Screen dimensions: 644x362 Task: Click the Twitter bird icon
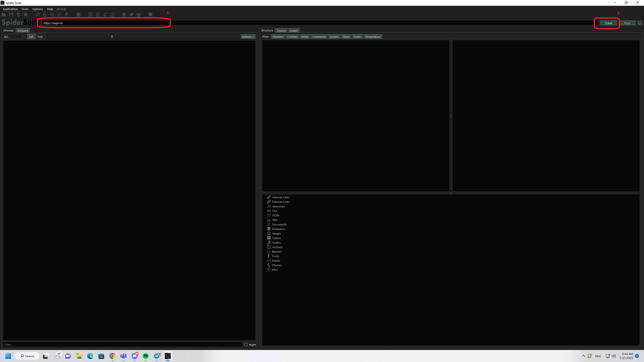tap(131, 15)
